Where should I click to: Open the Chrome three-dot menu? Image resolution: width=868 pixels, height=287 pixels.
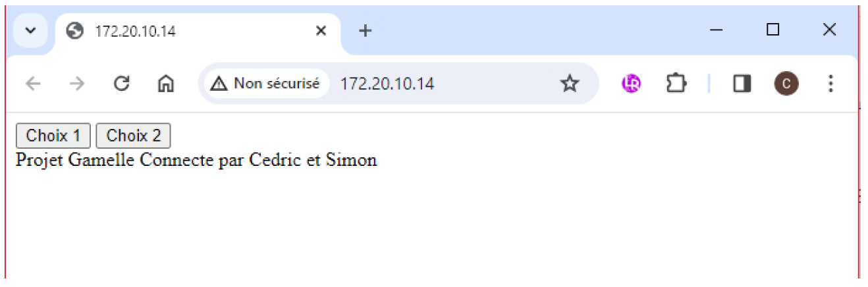point(830,84)
